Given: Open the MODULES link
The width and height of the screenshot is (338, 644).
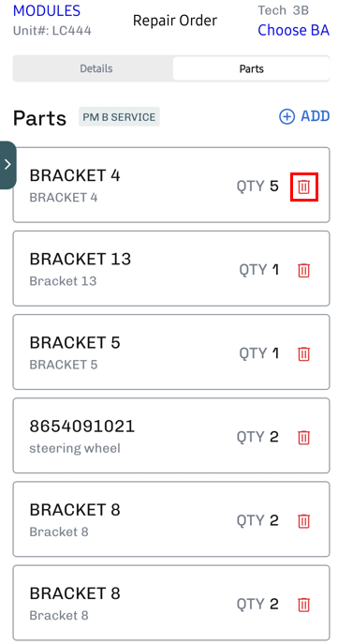Looking at the screenshot, I should (x=47, y=10).
